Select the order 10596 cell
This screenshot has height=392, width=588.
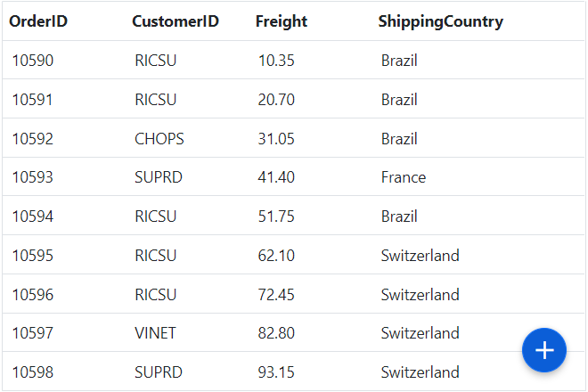pos(32,295)
